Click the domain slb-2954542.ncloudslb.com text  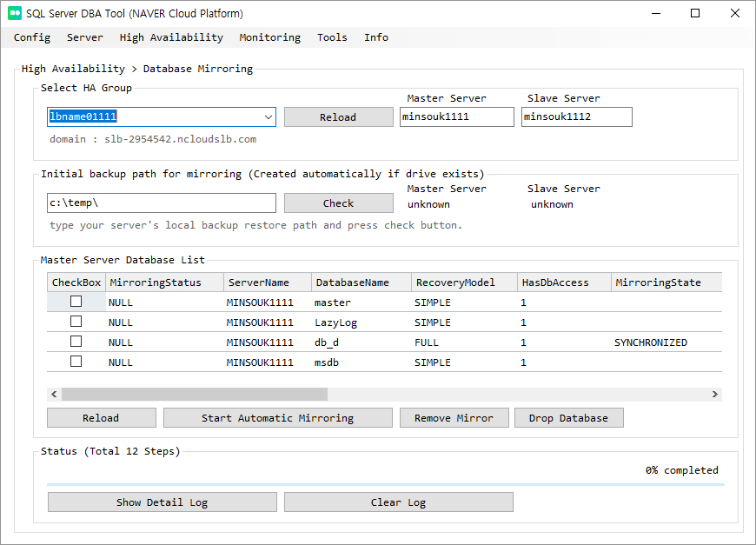click(x=153, y=139)
